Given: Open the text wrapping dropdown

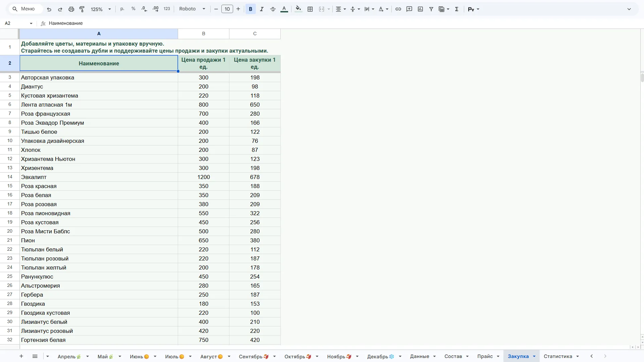Looking at the screenshot, I should tap(369, 9).
